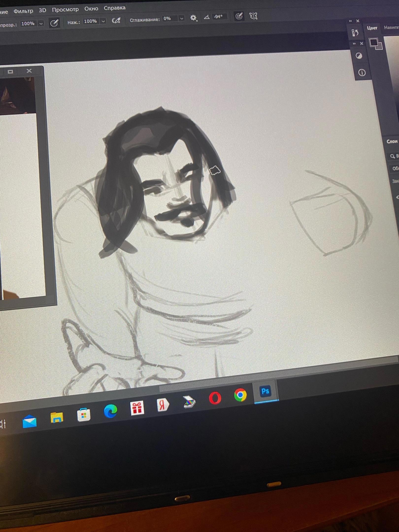The height and width of the screenshot is (532, 399).
Task: Open Opera browser from the taskbar
Action: click(x=215, y=398)
